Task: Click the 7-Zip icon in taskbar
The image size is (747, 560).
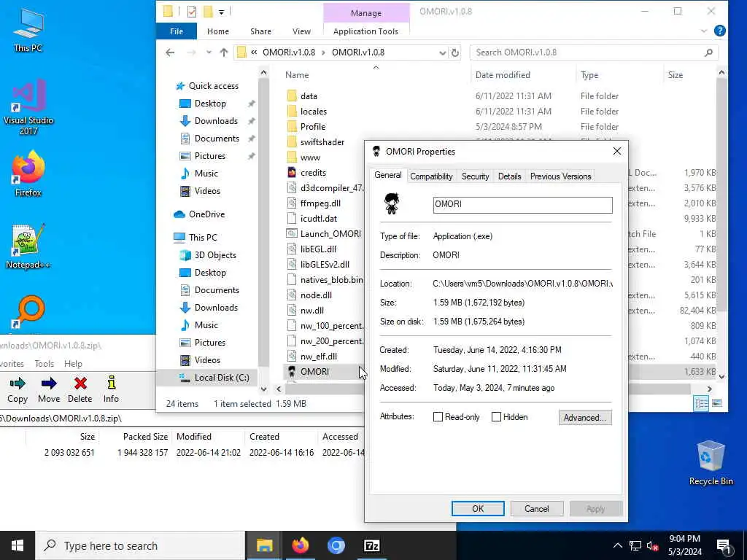Action: pyautogui.click(x=371, y=545)
